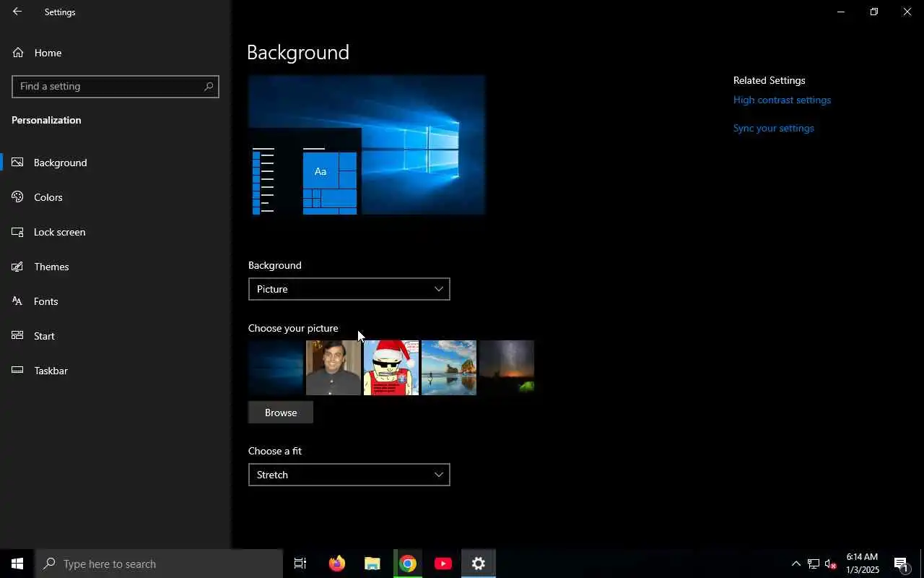Click the Settings gear taskbar icon

click(x=479, y=564)
